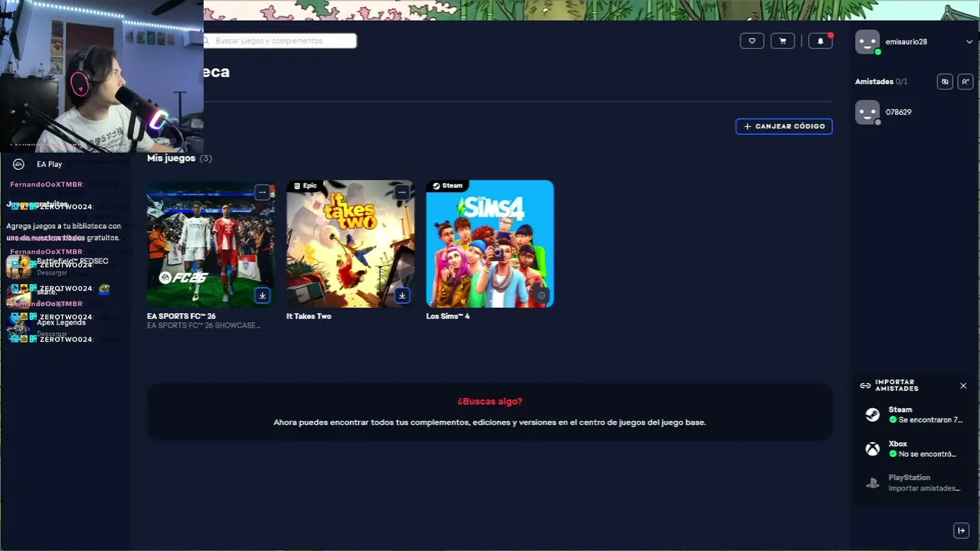Open friend 078629's avatar
This screenshot has height=551, width=980.
tap(867, 112)
